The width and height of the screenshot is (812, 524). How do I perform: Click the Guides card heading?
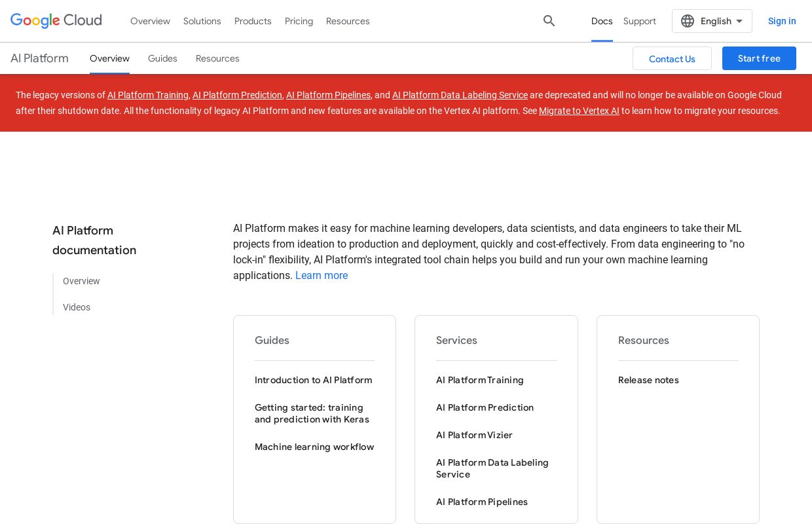coord(272,341)
